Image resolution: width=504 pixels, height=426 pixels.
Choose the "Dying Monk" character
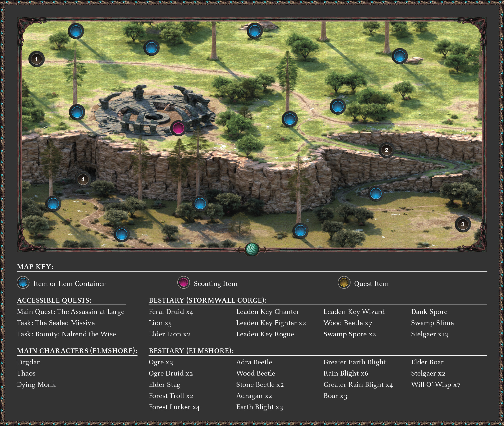pos(36,385)
